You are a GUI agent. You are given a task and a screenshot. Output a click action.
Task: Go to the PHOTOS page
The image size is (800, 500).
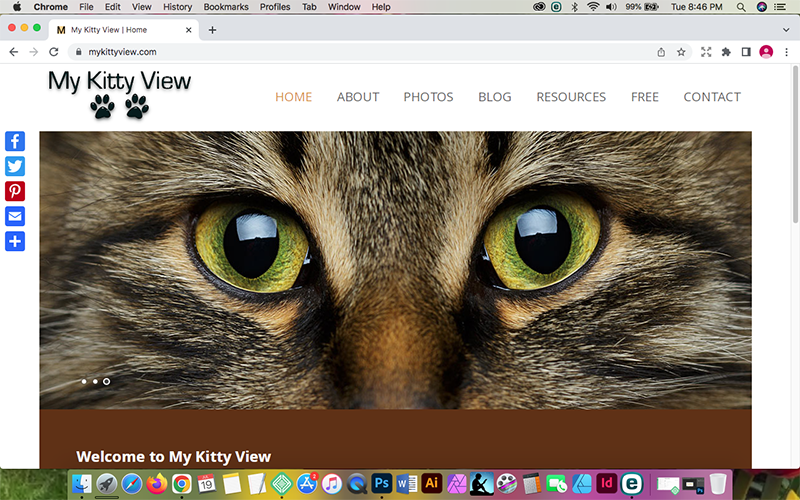[428, 97]
